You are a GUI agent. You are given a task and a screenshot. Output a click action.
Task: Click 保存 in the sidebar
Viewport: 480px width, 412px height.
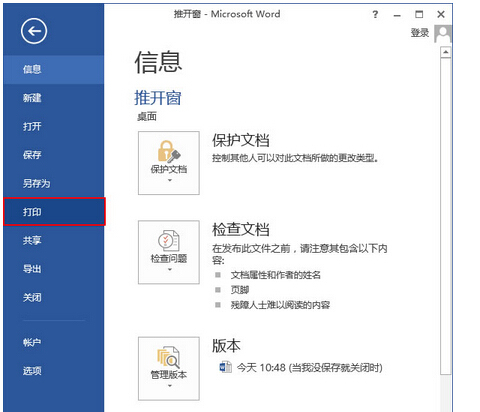coord(54,155)
